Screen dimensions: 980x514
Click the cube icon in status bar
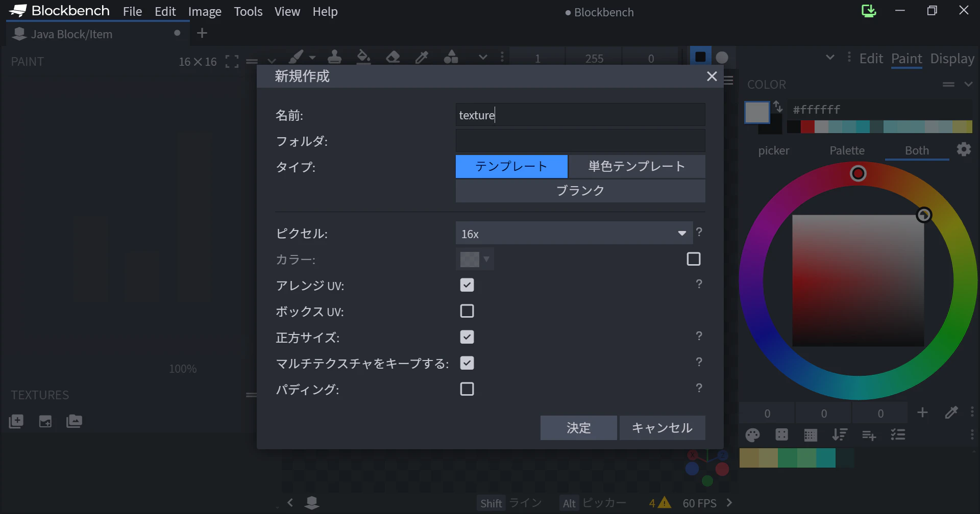(x=312, y=503)
